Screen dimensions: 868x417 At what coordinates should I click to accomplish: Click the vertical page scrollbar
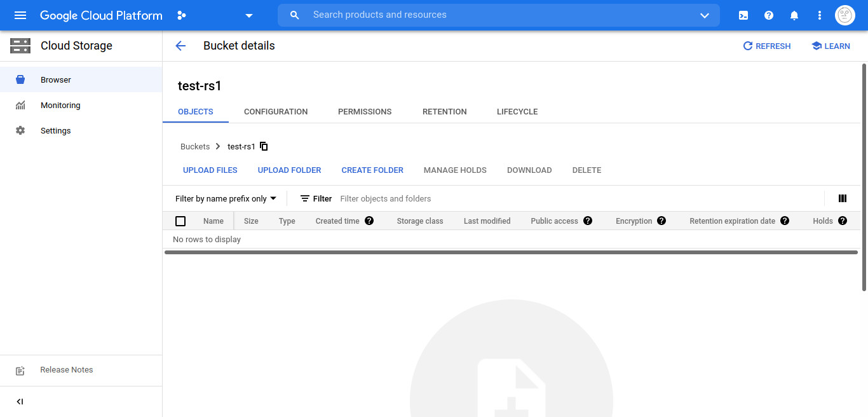[864, 177]
